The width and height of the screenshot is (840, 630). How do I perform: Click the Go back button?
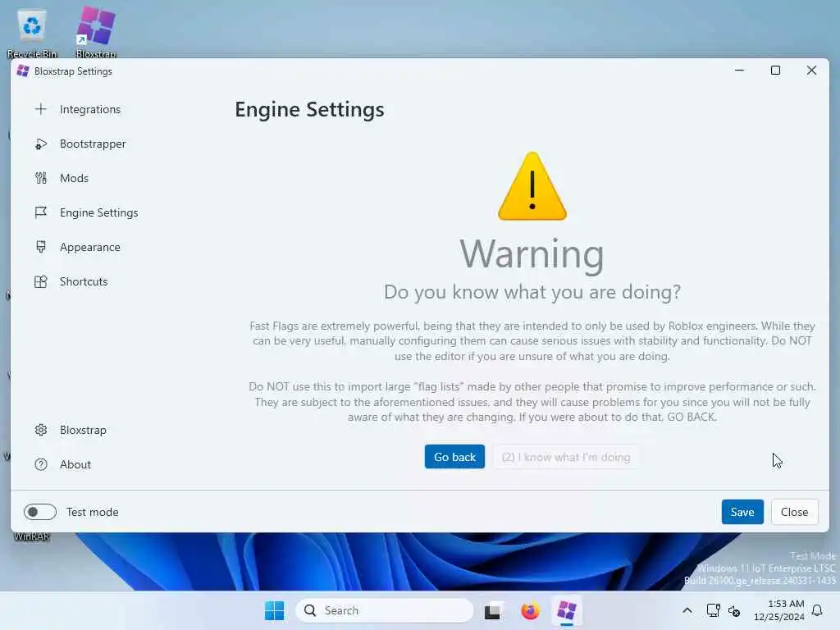click(x=454, y=457)
